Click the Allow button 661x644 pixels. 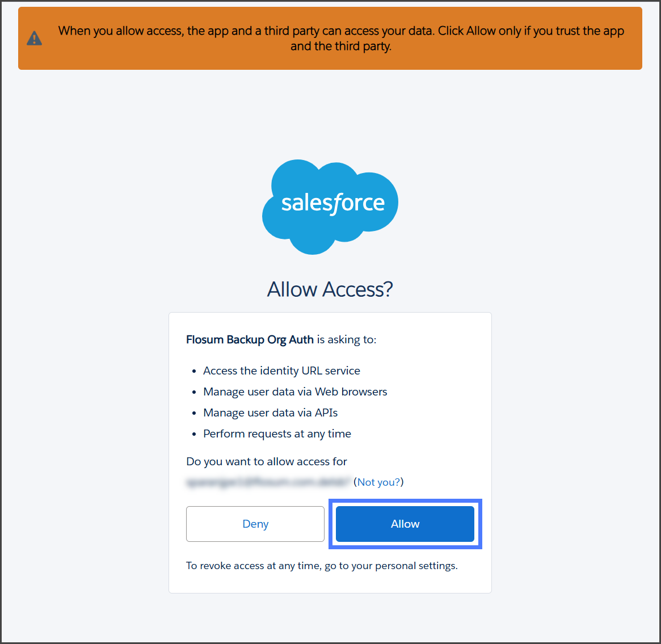(x=405, y=524)
